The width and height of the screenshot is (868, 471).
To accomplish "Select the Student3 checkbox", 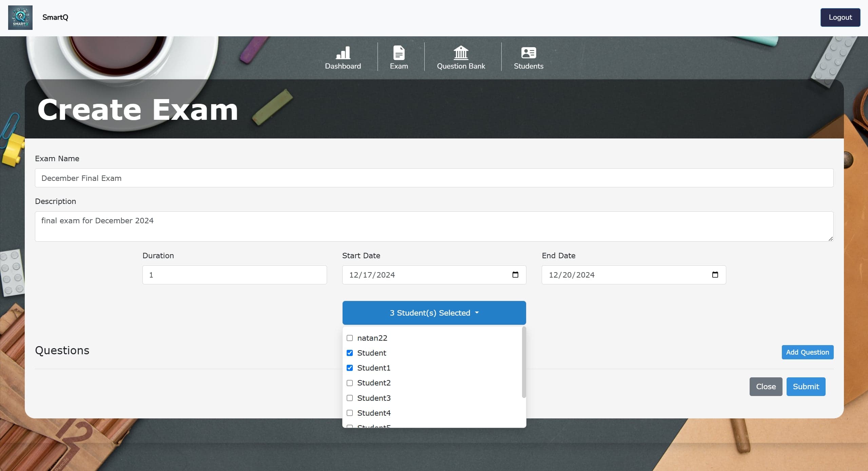I will click(x=350, y=398).
